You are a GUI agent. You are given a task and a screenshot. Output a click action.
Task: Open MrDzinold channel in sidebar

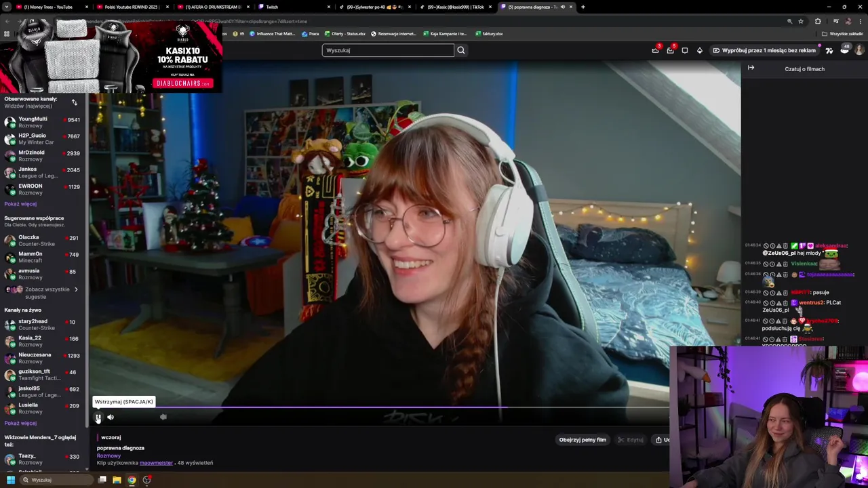(x=42, y=156)
